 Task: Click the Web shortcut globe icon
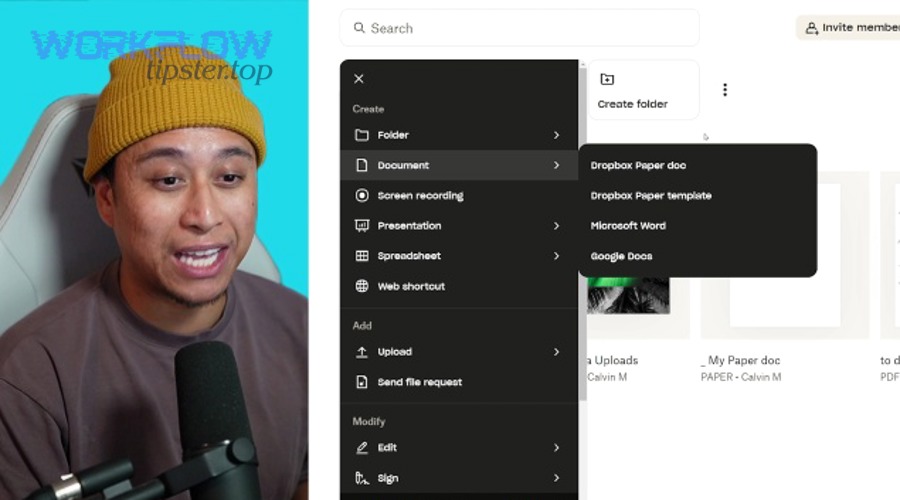tap(362, 286)
